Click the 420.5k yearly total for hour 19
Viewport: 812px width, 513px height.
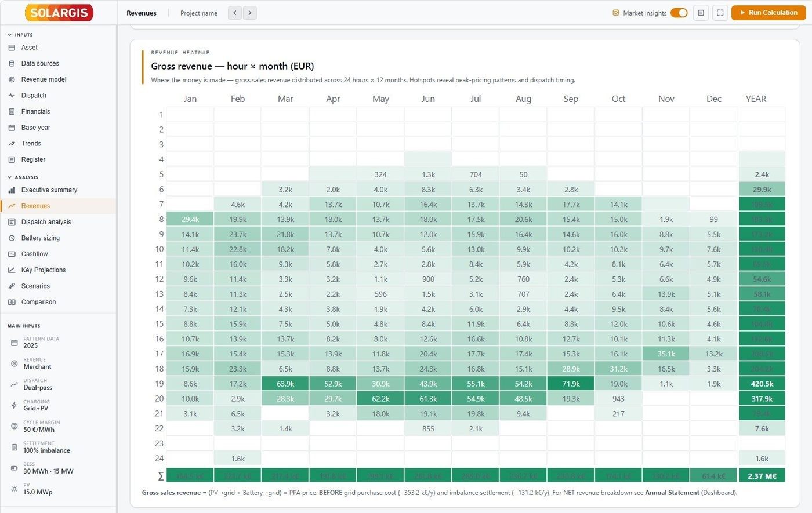point(762,384)
